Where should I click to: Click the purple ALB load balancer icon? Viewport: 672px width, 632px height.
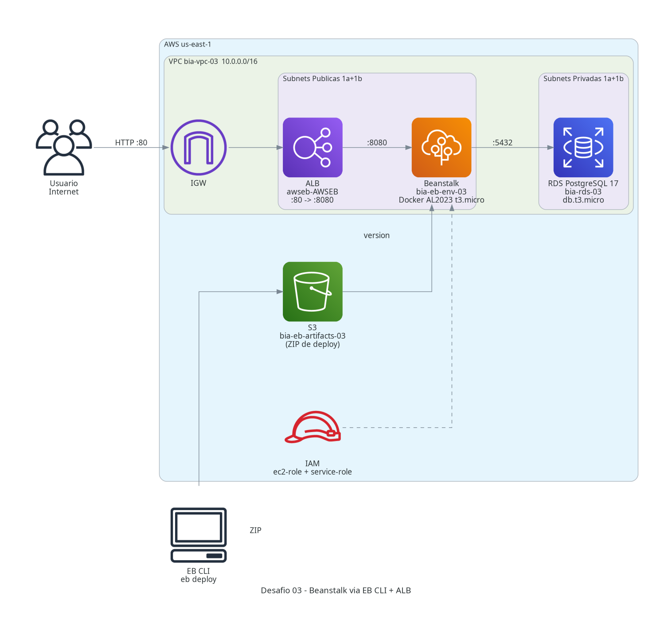click(x=313, y=147)
